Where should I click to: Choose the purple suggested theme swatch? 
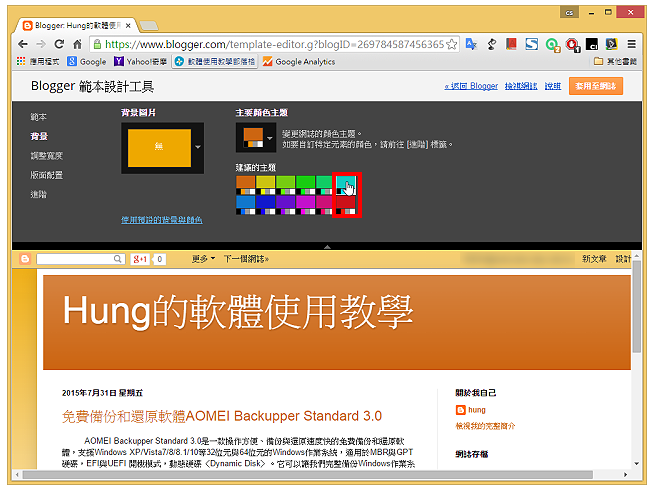click(286, 205)
